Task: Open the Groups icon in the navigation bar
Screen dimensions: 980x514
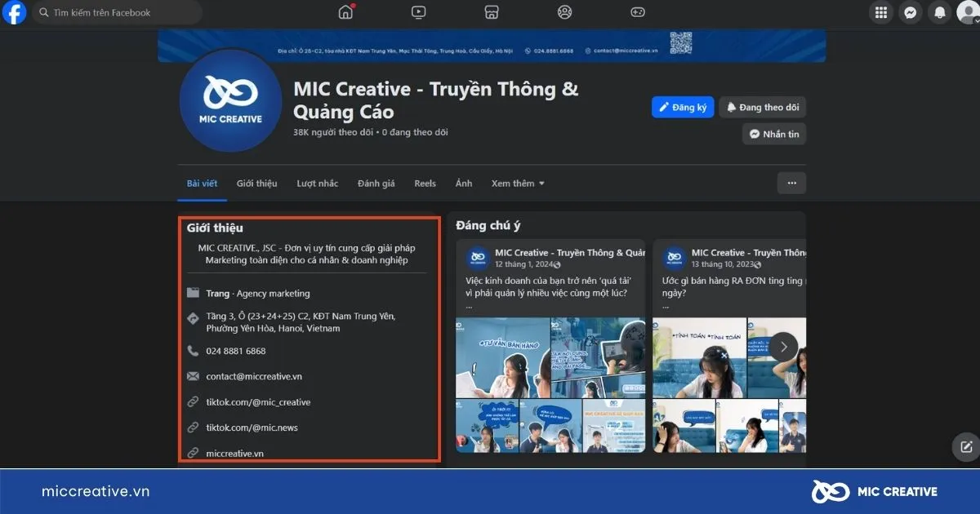Action: 563,12
